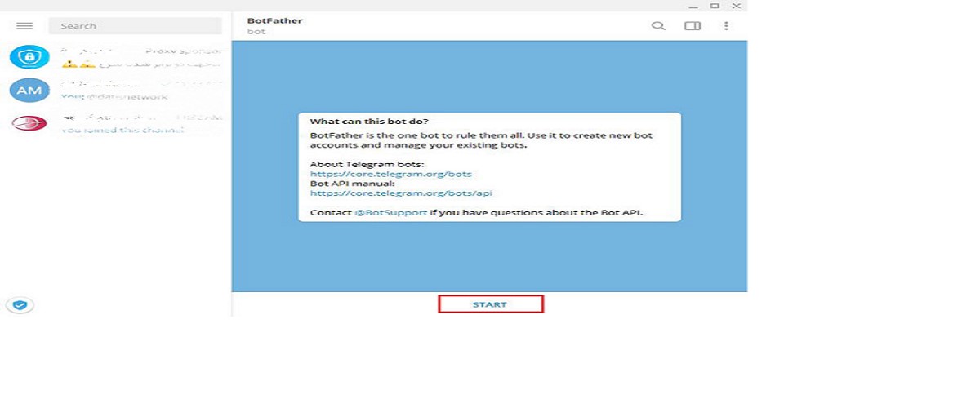
Task: Click "About Telegram bots:" text
Action: [x=367, y=164]
